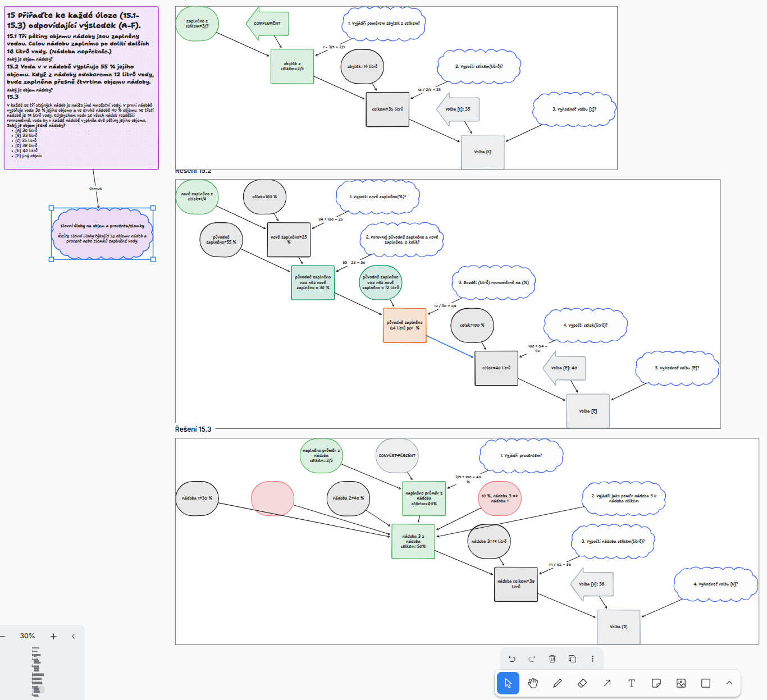Open the 30% zoom level menu
The height and width of the screenshot is (700, 767).
click(28, 636)
